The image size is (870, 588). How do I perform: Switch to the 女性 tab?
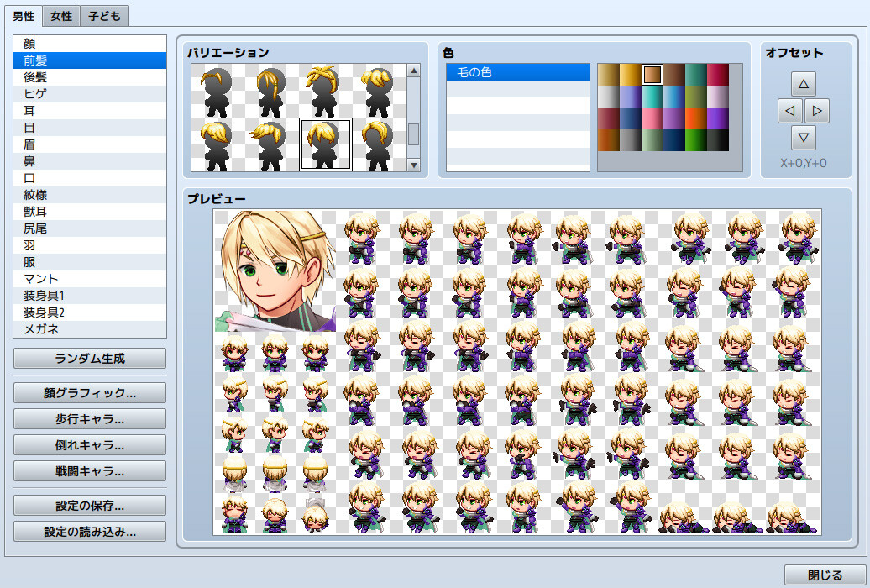pyautogui.click(x=60, y=15)
